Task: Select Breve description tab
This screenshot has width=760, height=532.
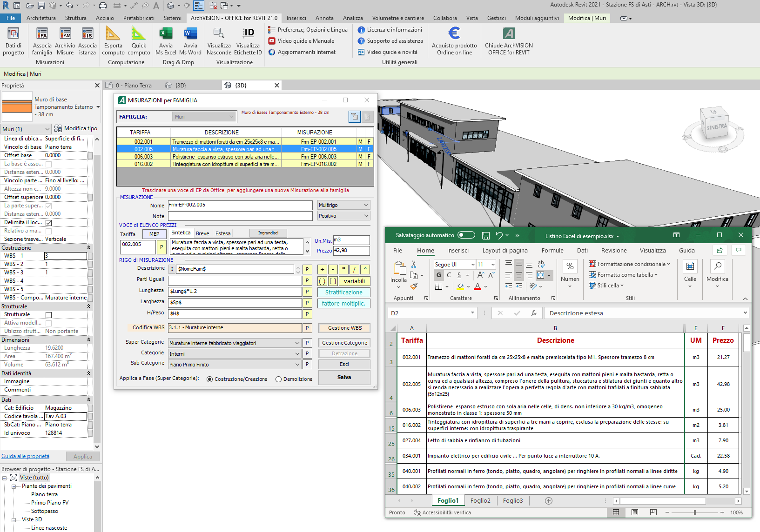Action: click(x=202, y=233)
